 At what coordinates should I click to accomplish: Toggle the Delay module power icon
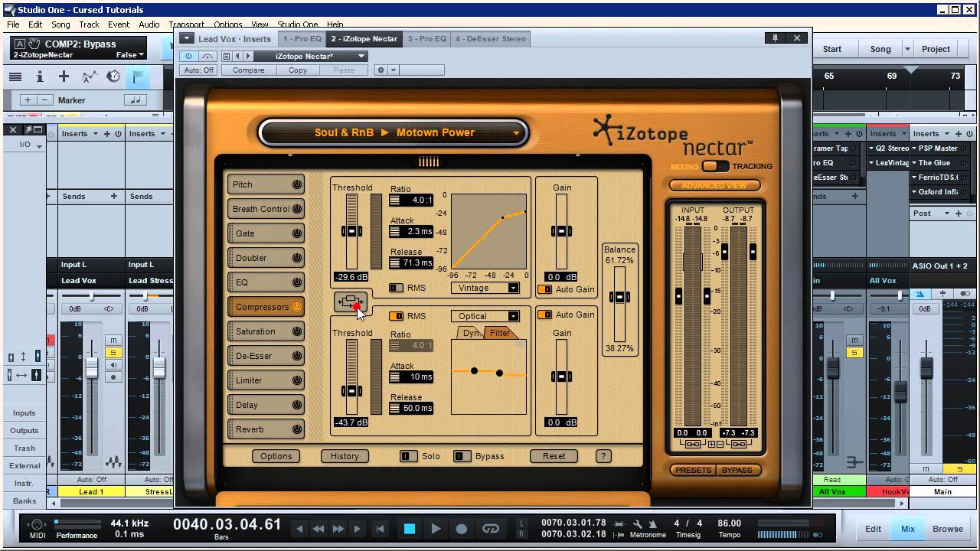pos(297,405)
